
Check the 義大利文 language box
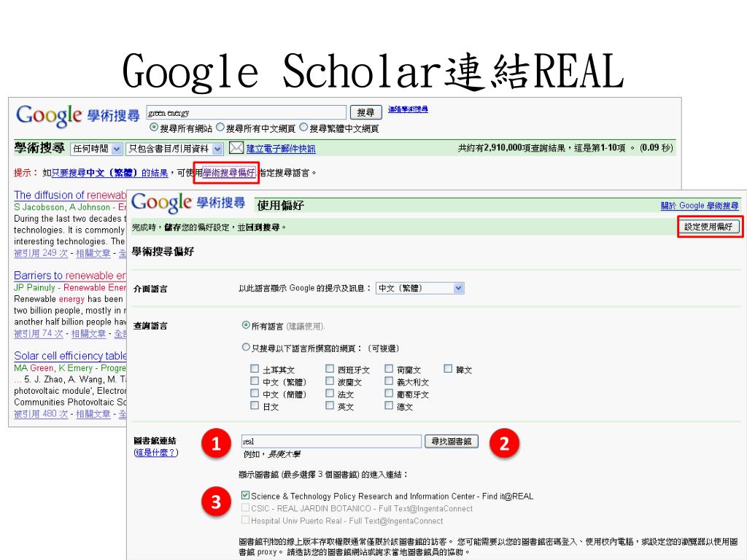point(389,381)
